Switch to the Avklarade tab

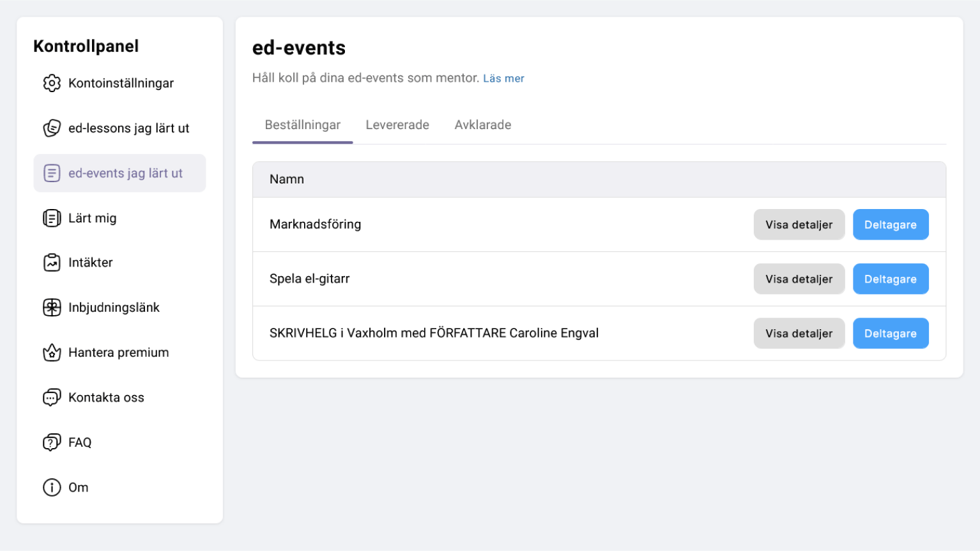(x=483, y=125)
